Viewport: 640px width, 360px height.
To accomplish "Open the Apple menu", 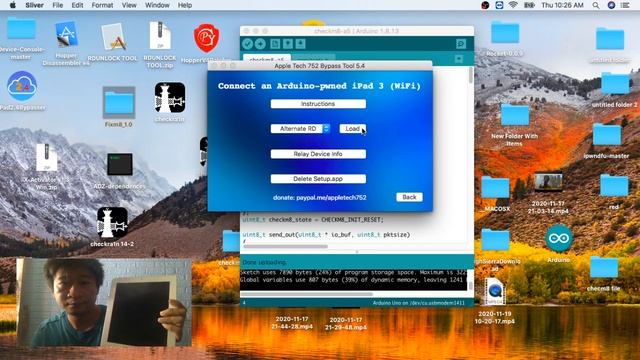I will coord(13,5).
